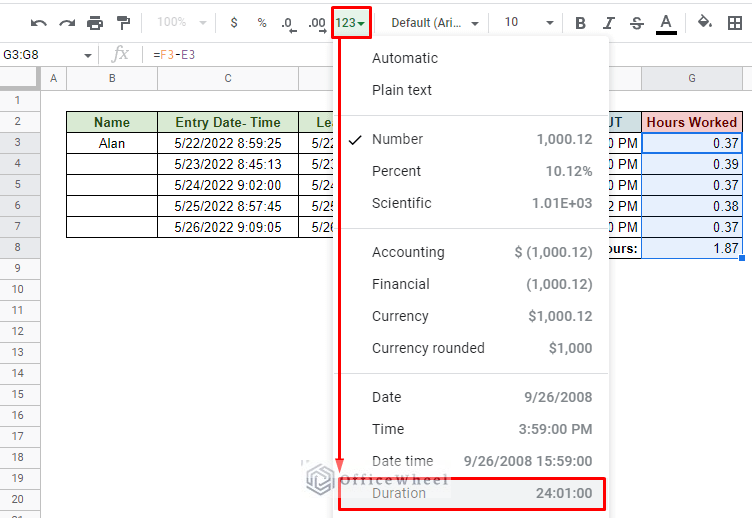The height and width of the screenshot is (518, 752).
Task: Click cell 5/25/2022 8:57:45
Action: pos(228,207)
